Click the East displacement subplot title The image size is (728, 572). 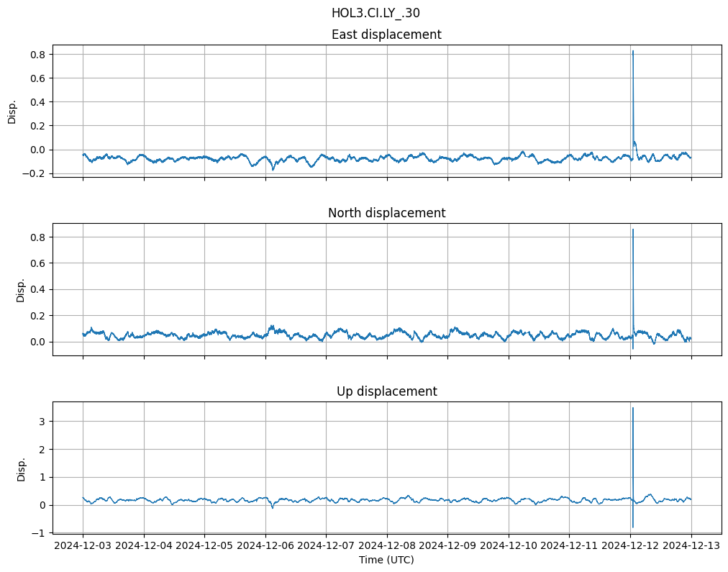[x=386, y=35]
